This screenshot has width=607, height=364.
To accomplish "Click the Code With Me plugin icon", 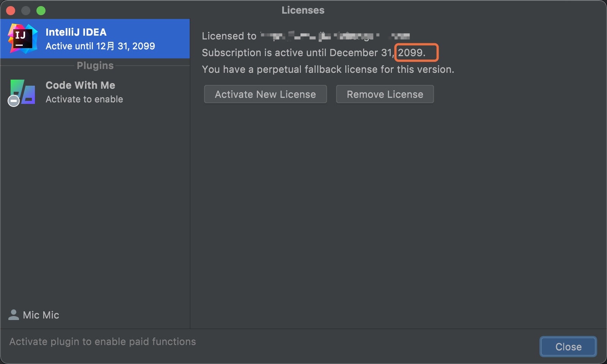I will 24,92.
